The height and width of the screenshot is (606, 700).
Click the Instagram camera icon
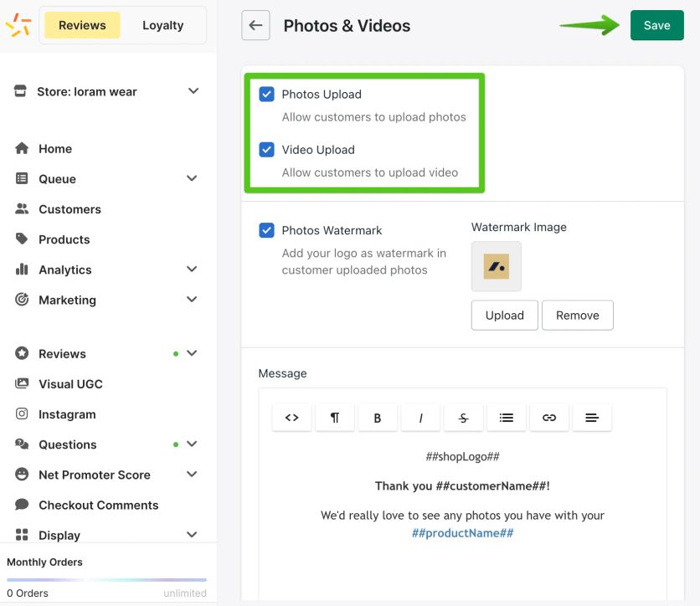tap(22, 413)
